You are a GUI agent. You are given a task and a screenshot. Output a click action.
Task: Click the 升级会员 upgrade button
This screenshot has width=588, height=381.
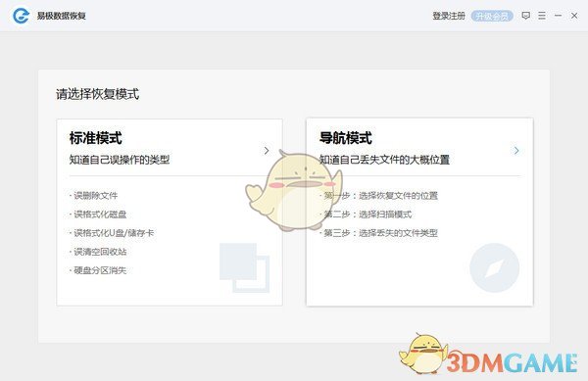tap(492, 16)
